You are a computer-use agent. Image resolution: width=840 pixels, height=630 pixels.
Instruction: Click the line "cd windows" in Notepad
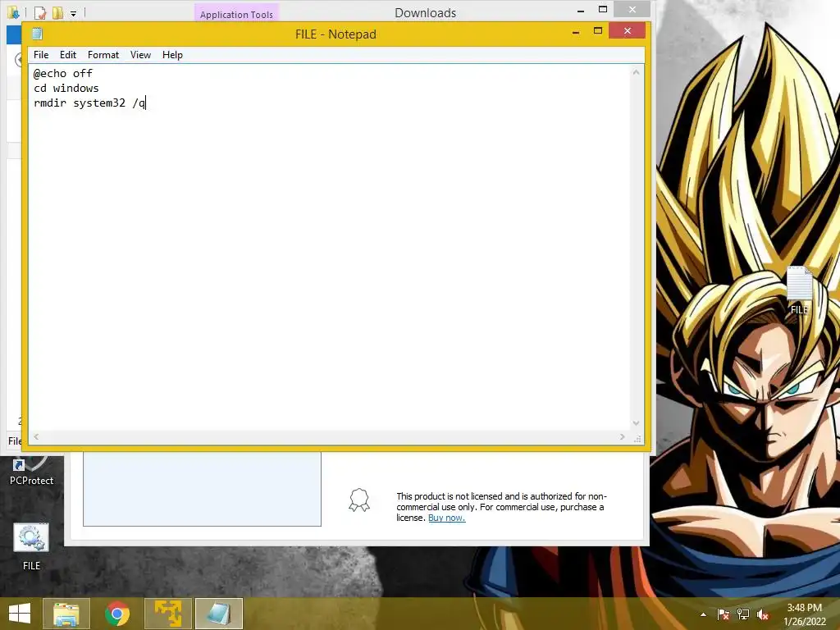(66, 88)
